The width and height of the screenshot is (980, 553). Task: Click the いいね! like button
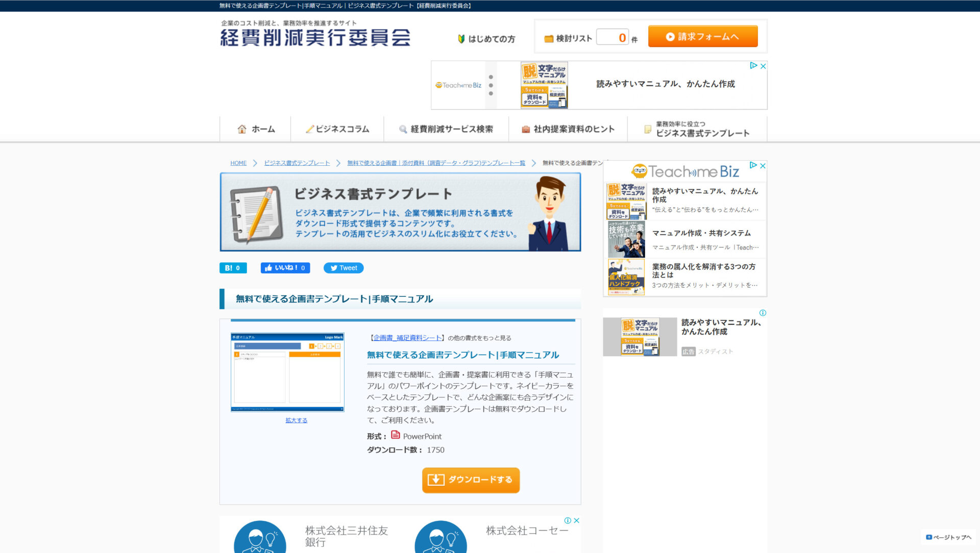coord(285,267)
